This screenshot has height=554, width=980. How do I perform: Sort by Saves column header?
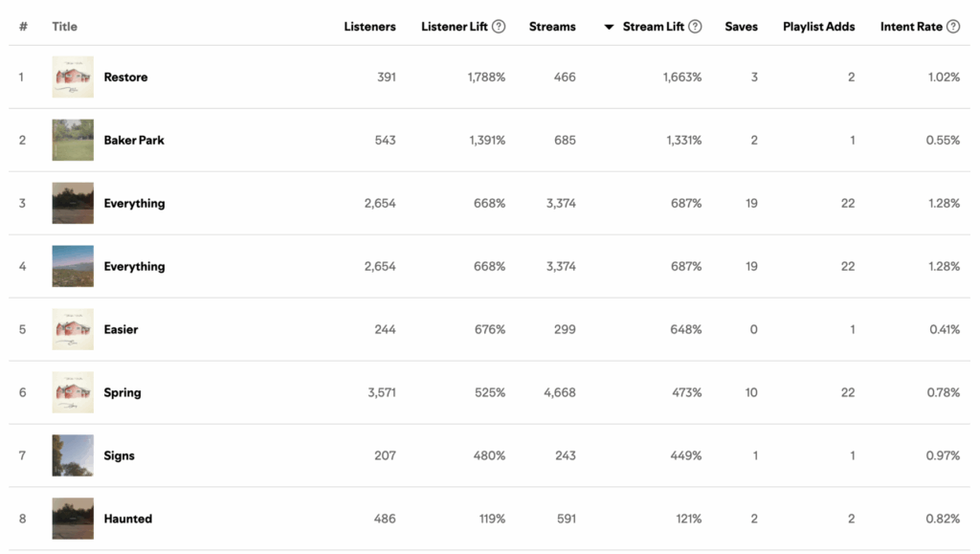pos(742,26)
